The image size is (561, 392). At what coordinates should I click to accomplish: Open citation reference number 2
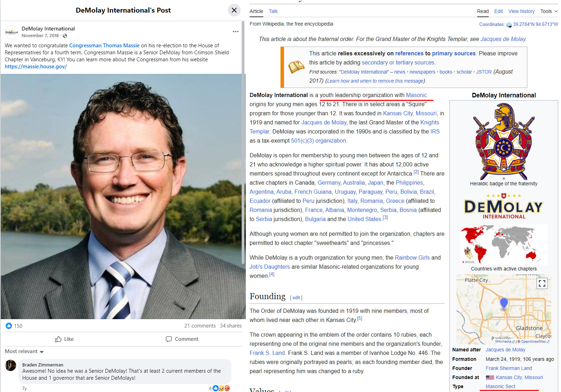416,172
